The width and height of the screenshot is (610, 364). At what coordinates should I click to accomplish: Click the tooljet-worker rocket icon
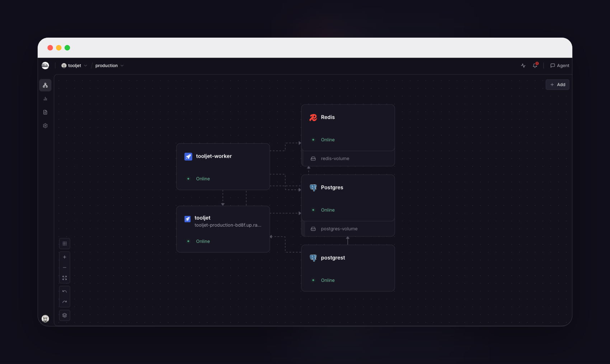tap(188, 156)
